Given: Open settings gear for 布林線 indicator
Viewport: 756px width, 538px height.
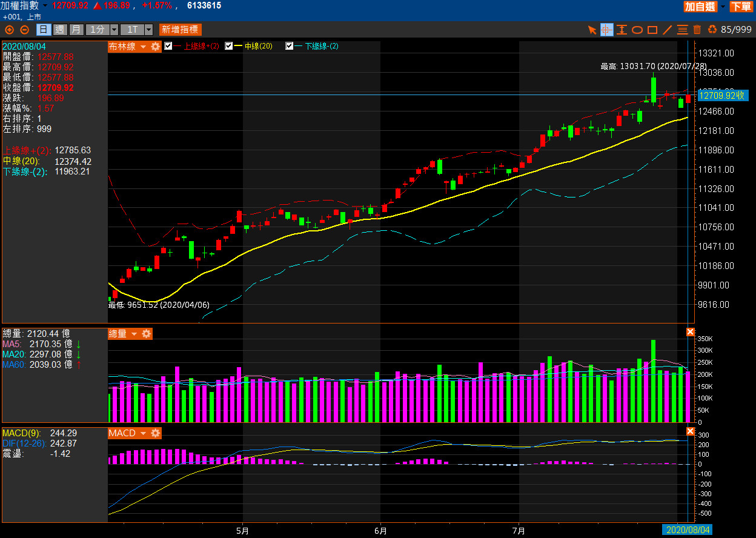Looking at the screenshot, I should [x=156, y=47].
